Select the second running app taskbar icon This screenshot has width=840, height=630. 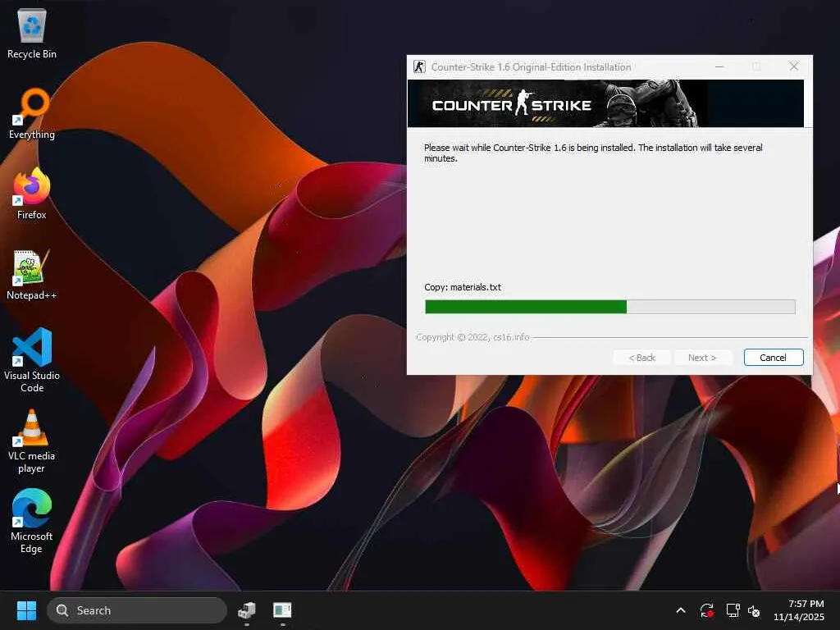(x=282, y=610)
